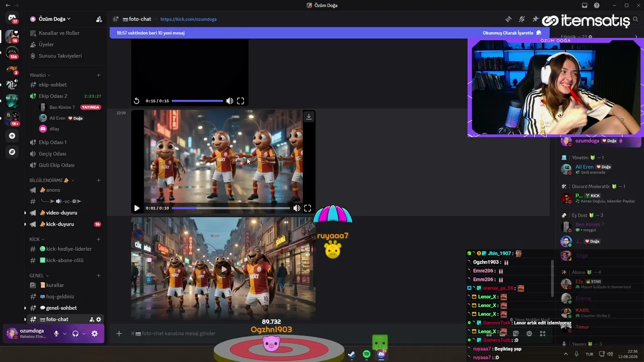Open Ali Eren in member list
The image size is (644, 362).
click(x=585, y=167)
